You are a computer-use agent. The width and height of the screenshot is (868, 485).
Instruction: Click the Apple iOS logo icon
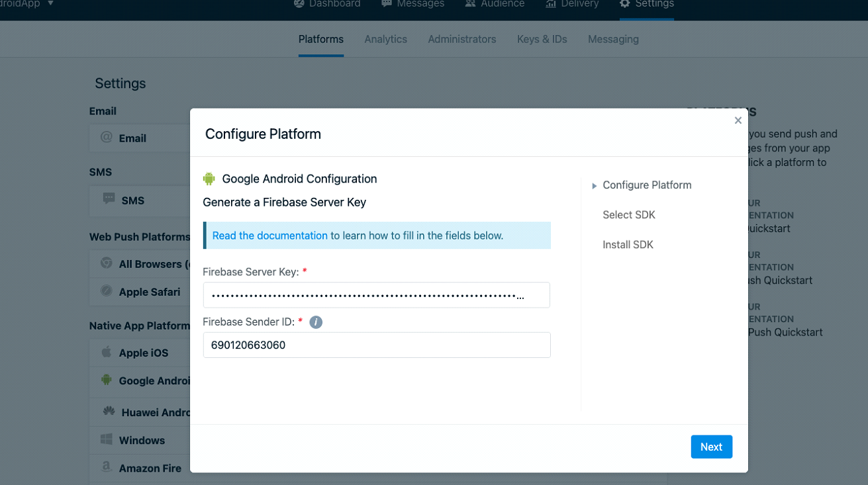pos(106,352)
